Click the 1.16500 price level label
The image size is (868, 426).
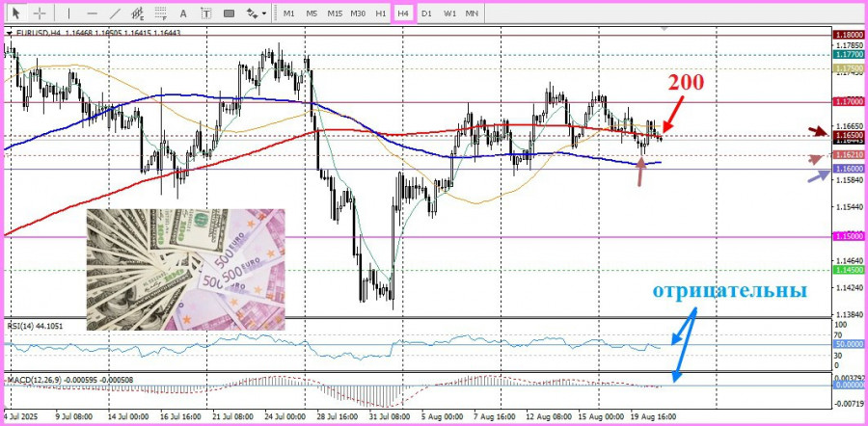click(x=849, y=135)
